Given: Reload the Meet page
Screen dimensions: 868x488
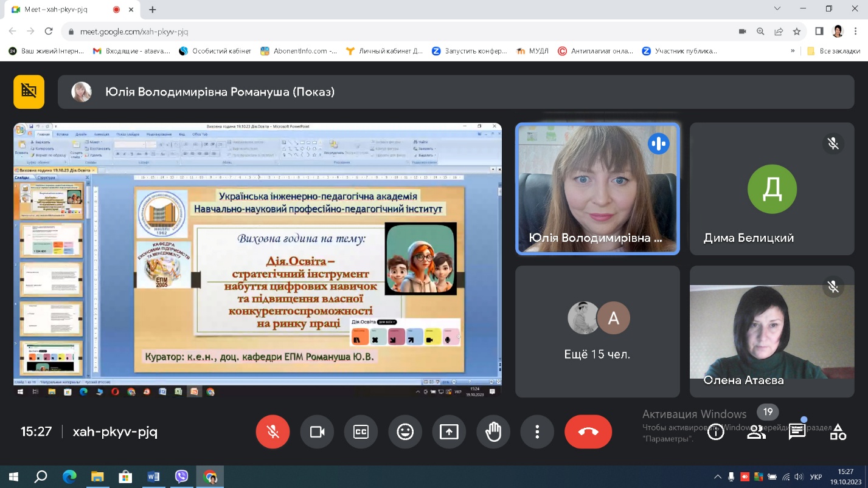Looking at the screenshot, I should point(49,32).
